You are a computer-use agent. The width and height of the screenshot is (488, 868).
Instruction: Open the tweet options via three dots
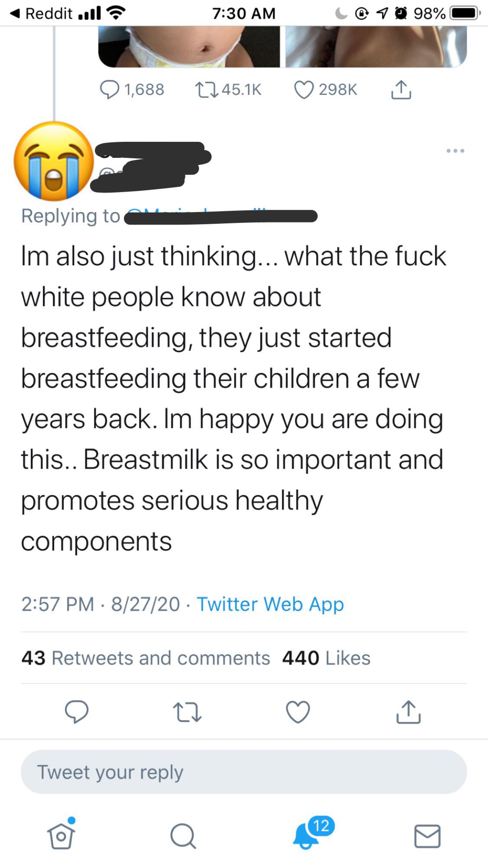[x=455, y=151]
